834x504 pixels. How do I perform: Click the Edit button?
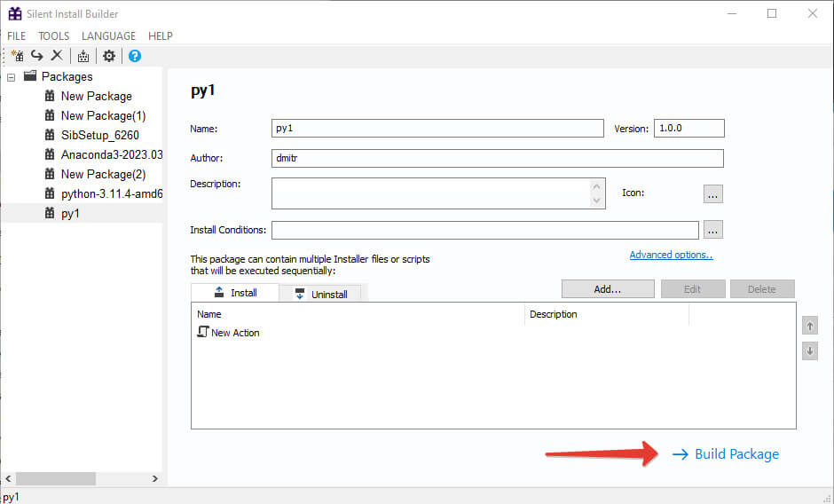click(x=693, y=289)
